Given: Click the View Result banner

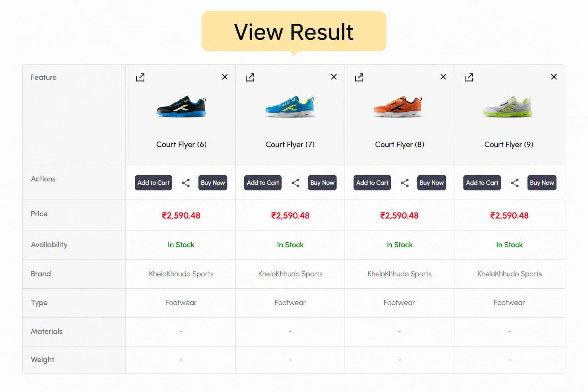Looking at the screenshot, I should tap(294, 31).
